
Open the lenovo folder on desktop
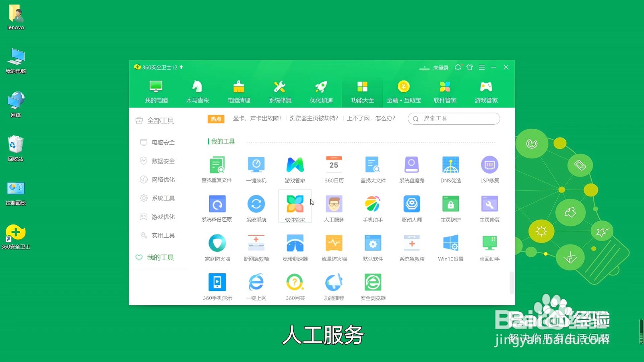click(x=16, y=17)
